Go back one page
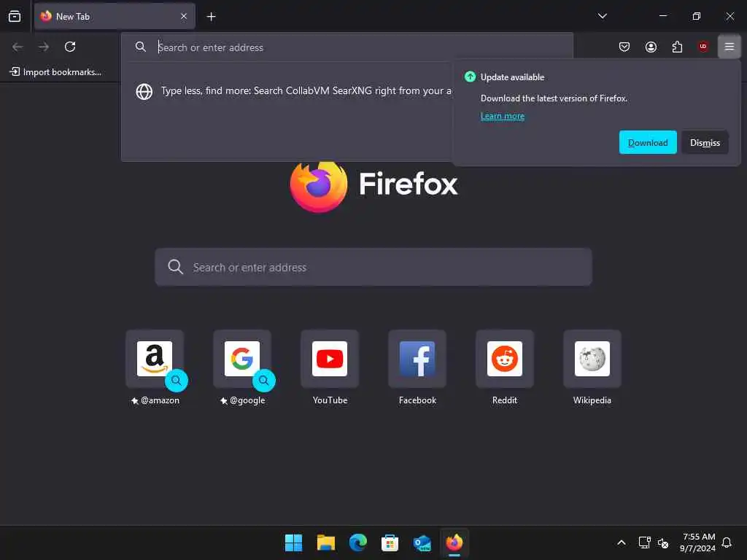Viewport: 747px width, 560px height. pyautogui.click(x=18, y=47)
